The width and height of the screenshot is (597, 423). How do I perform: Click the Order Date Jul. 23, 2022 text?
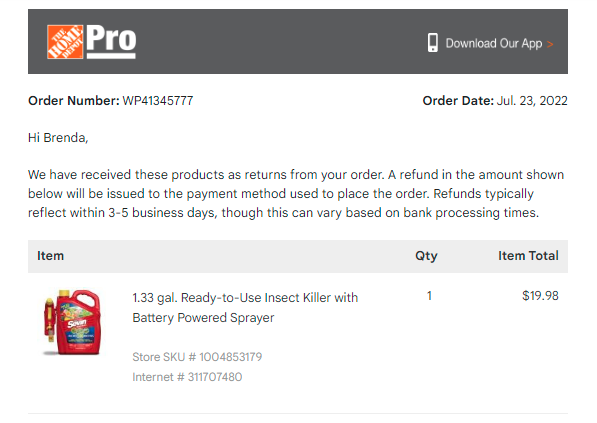(495, 101)
